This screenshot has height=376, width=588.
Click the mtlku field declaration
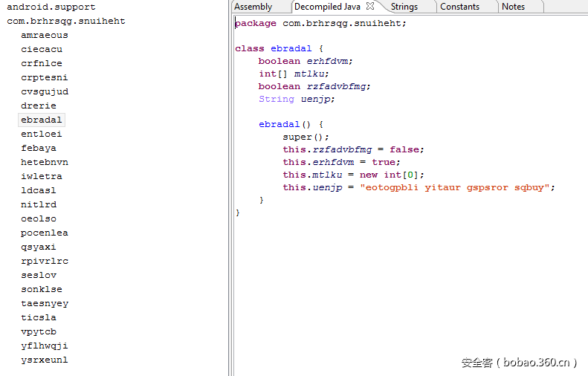click(x=311, y=74)
